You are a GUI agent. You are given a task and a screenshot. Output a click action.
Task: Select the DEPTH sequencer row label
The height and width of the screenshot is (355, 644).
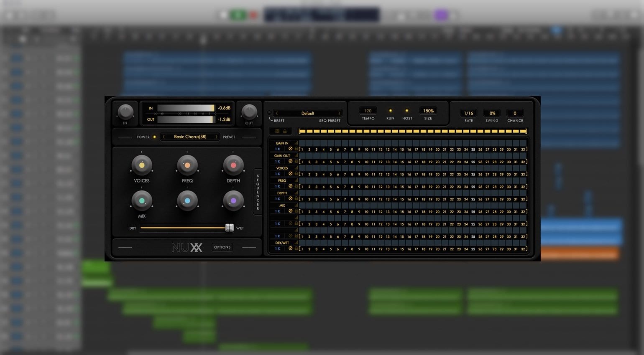coord(282,193)
